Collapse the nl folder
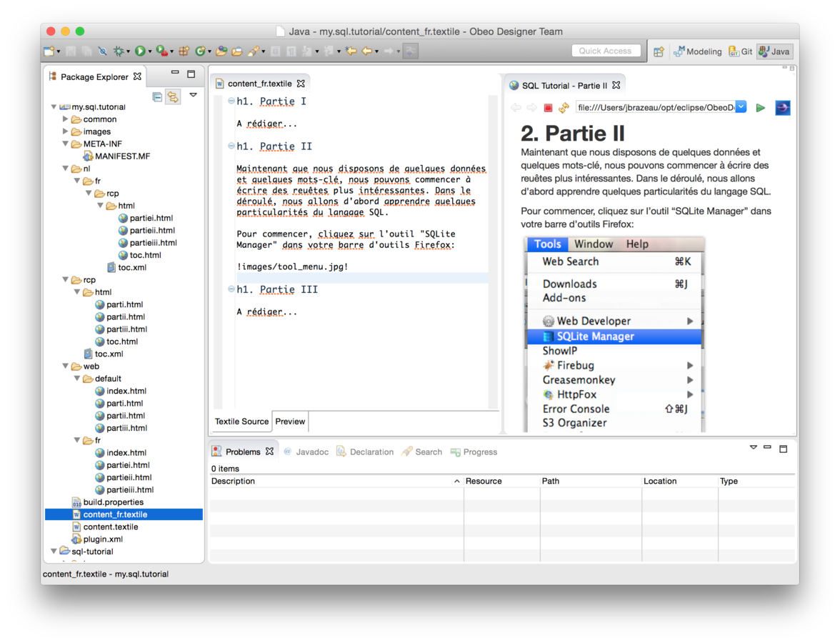This screenshot has height=643, width=840. point(66,169)
